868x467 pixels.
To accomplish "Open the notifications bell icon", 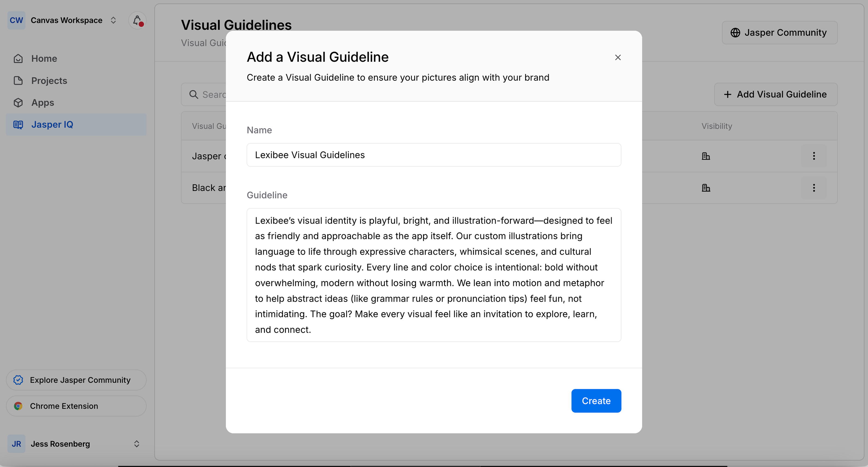I will coord(137,20).
